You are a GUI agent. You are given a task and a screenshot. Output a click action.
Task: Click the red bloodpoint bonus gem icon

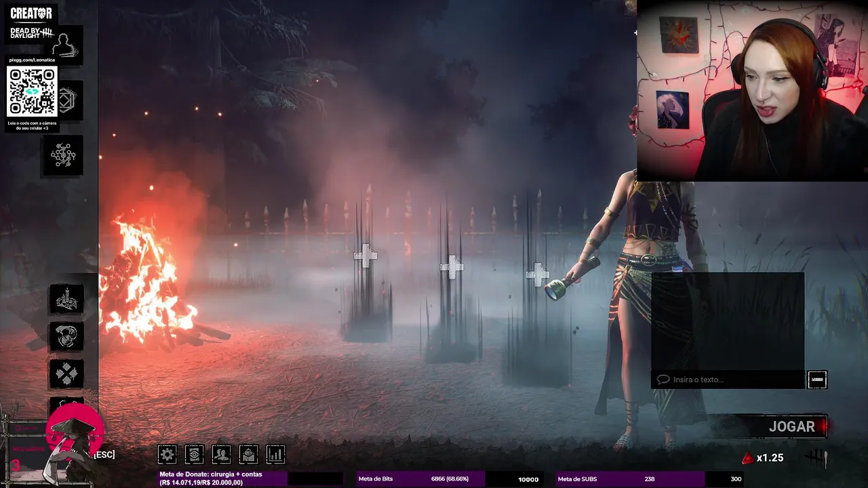pos(747,458)
